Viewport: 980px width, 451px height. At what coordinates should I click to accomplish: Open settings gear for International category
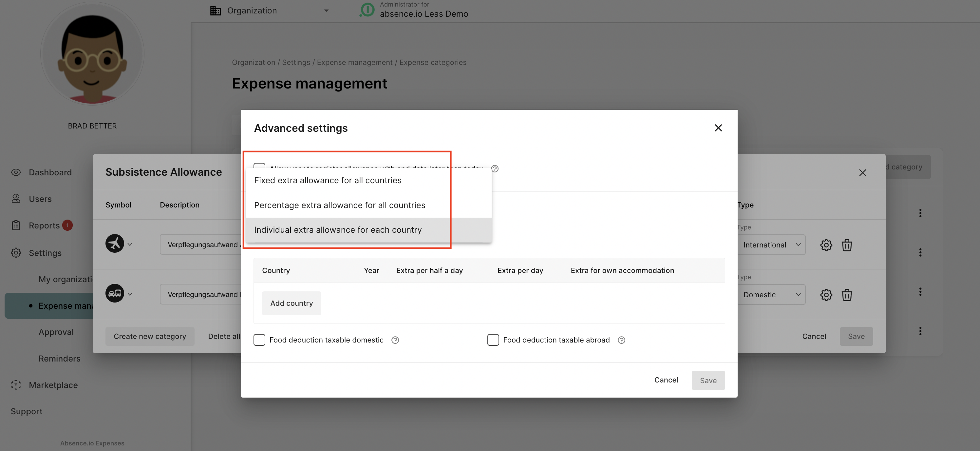click(x=826, y=245)
